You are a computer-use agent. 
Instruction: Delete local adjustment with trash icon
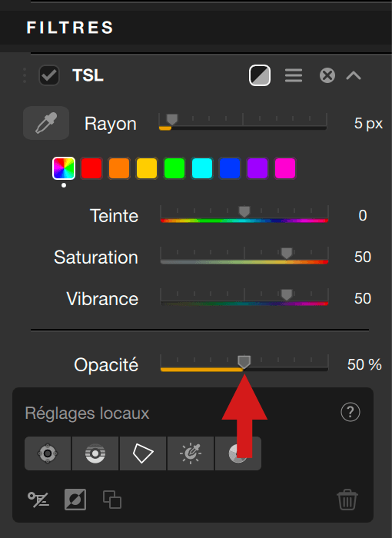(347, 500)
